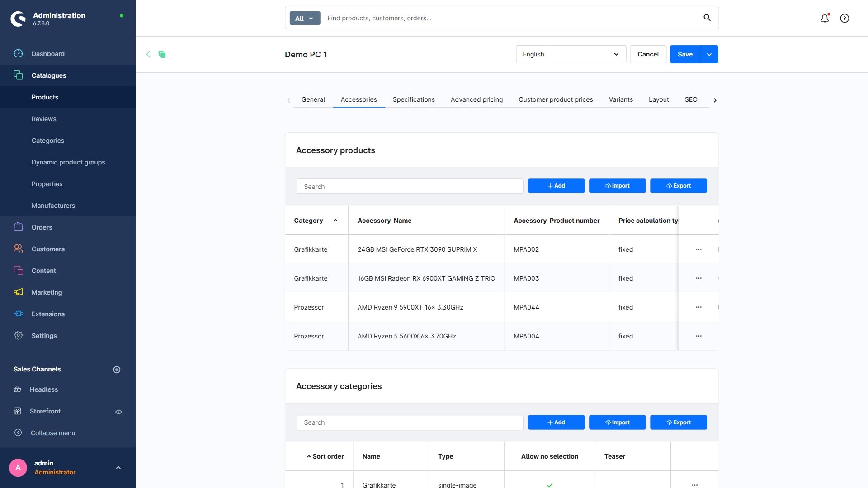Switch to the Advanced pricing tab
The image size is (868, 488).
[x=476, y=99]
